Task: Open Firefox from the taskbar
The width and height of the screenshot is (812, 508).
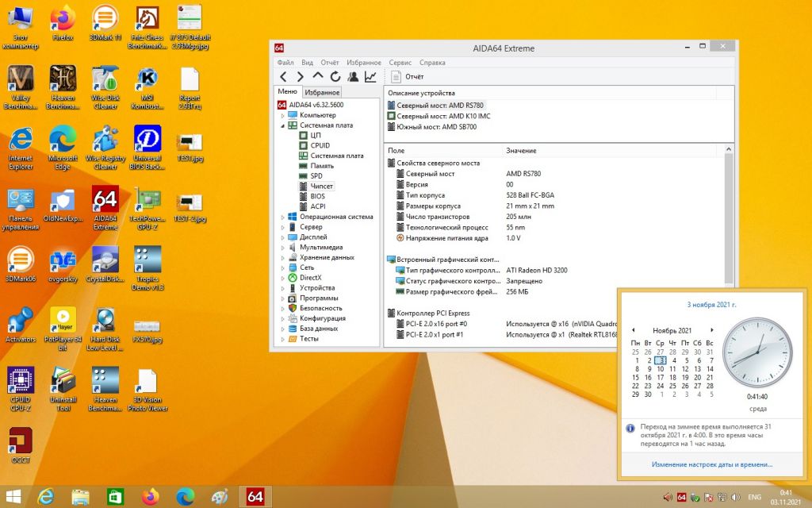Action: click(150, 497)
